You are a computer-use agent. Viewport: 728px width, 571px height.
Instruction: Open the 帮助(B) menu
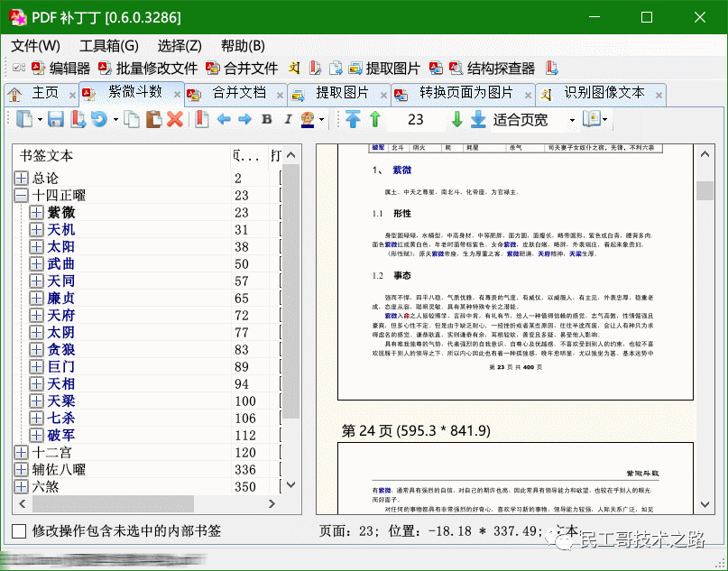click(x=243, y=46)
